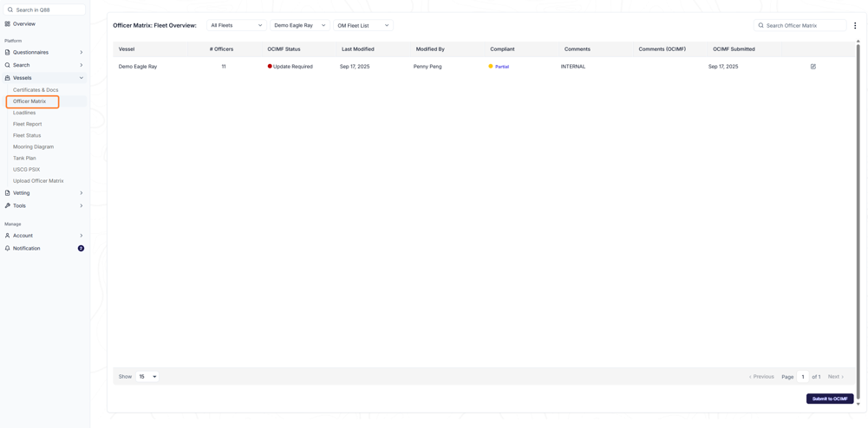868x428 pixels.
Task: Click the Next page button
Action: coord(836,377)
